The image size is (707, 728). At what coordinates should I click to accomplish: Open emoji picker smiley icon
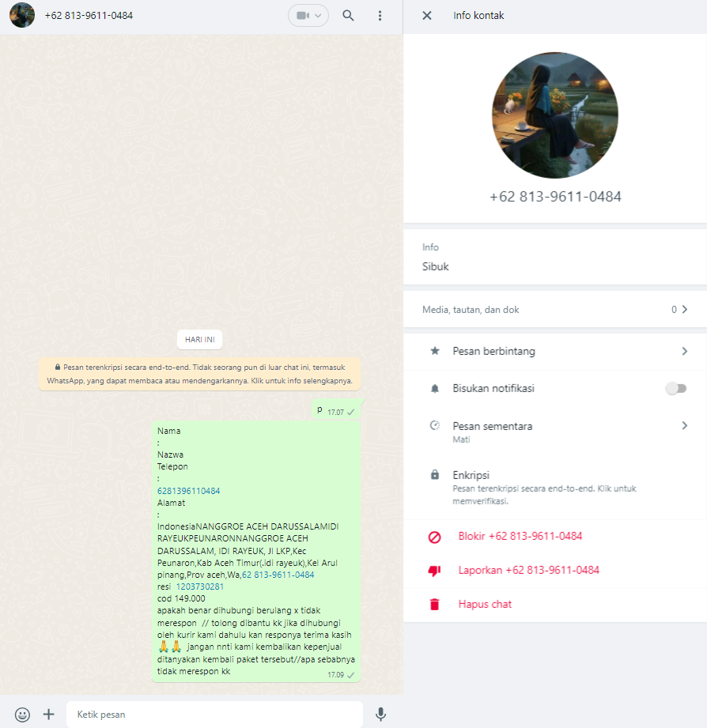pyautogui.click(x=22, y=715)
